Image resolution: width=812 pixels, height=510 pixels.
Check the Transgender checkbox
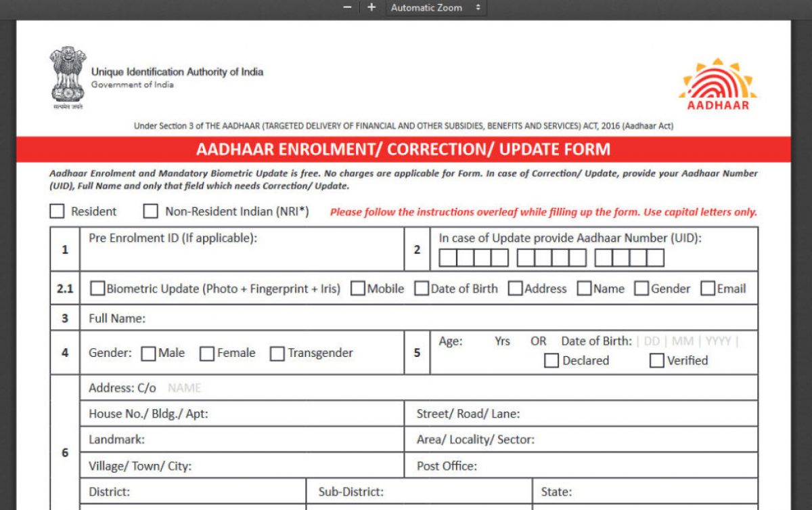277,353
